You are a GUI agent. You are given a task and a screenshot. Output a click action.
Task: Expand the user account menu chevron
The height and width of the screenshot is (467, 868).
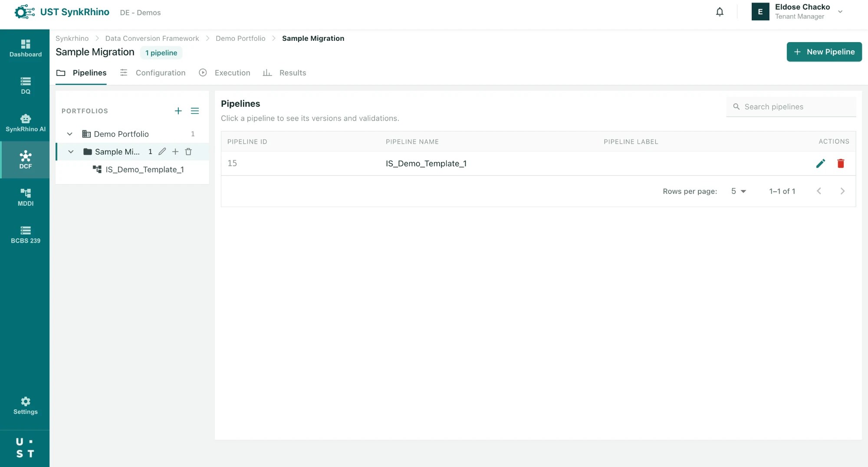[840, 12]
